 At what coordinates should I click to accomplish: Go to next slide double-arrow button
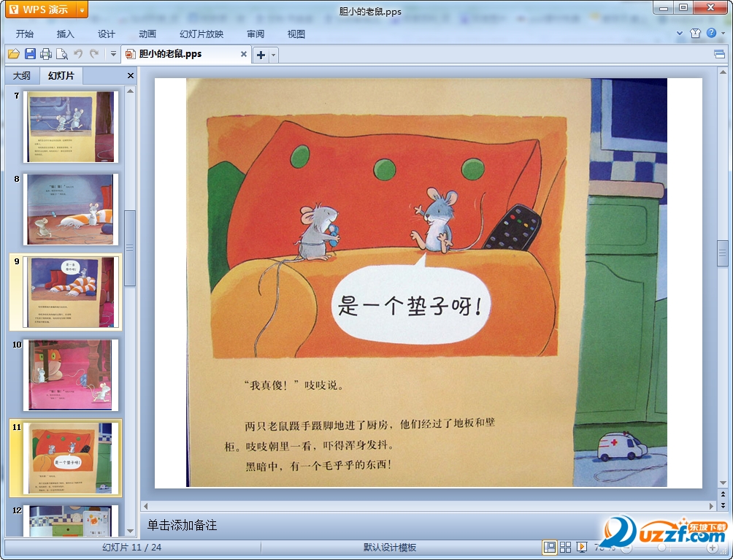pos(723,505)
